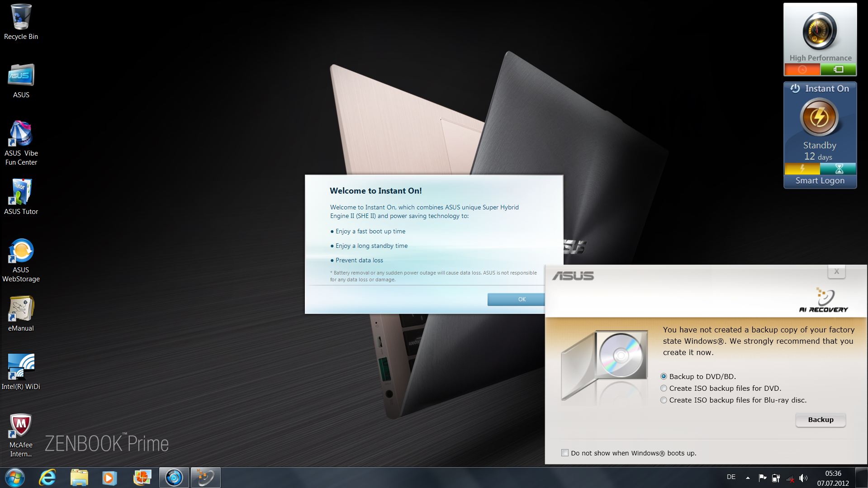
Task: Select the yellow lightning standby mode
Action: tap(802, 169)
